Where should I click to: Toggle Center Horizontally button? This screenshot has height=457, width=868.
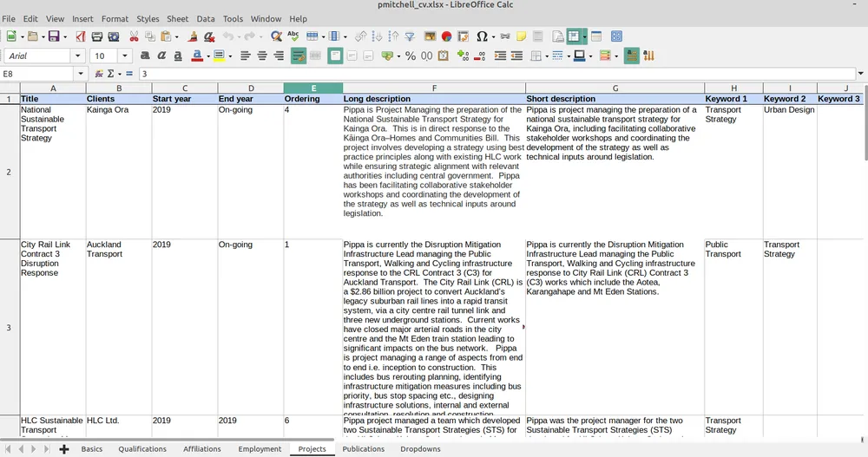pyautogui.click(x=262, y=55)
